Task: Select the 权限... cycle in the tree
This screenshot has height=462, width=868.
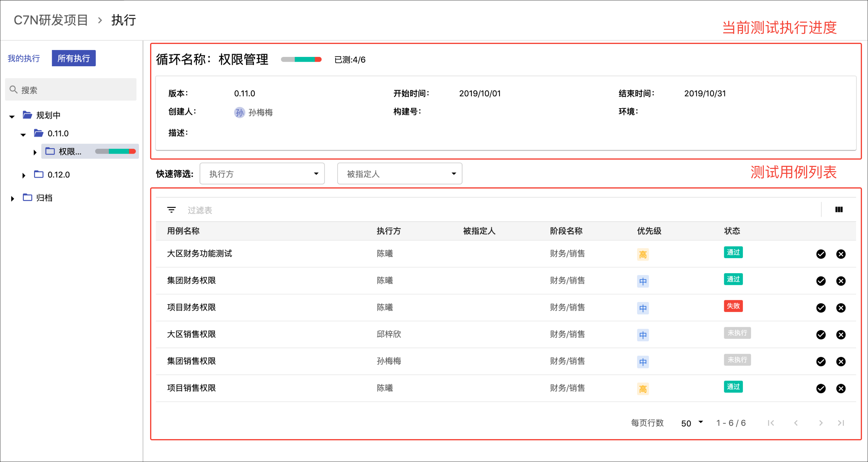Action: point(90,151)
